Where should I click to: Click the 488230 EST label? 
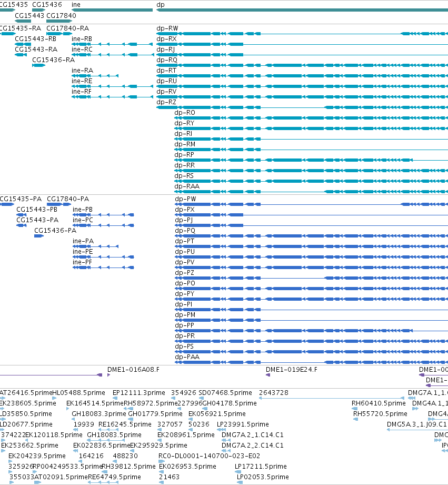(x=125, y=456)
